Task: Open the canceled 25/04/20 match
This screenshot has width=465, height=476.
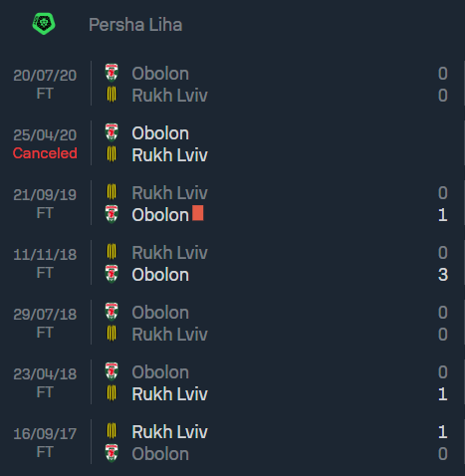Action: [x=232, y=143]
